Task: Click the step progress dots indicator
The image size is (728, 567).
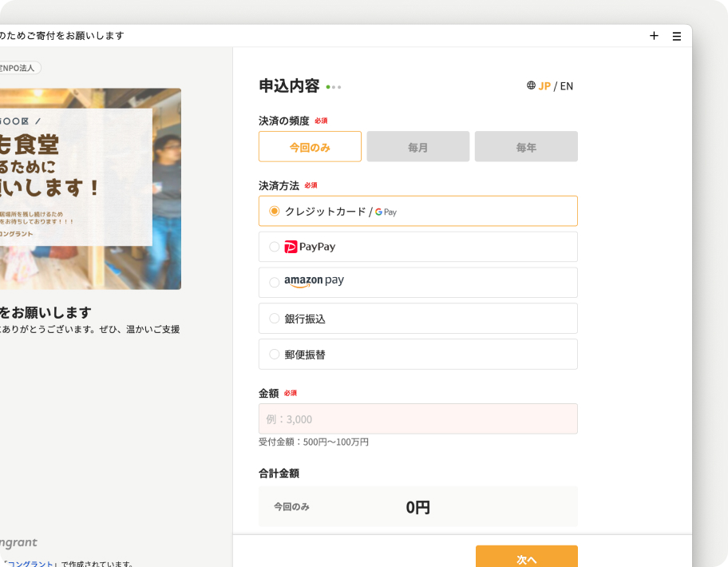Action: click(334, 87)
